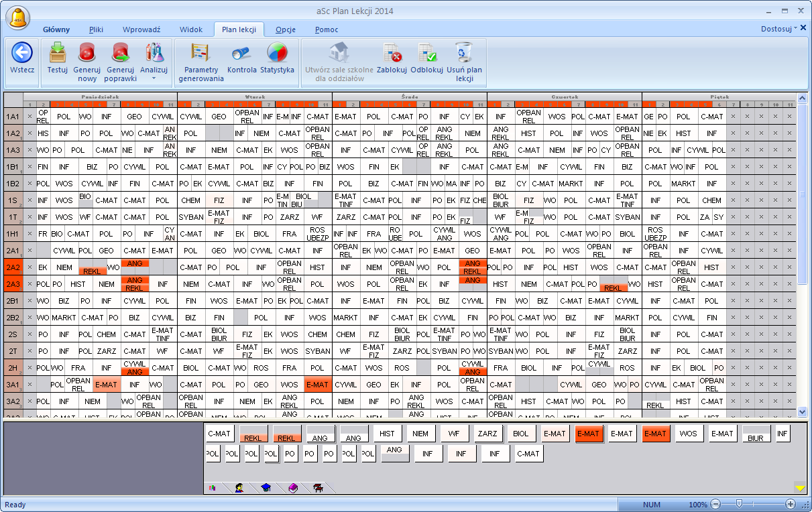Click the 100% zoom level label

click(x=698, y=505)
